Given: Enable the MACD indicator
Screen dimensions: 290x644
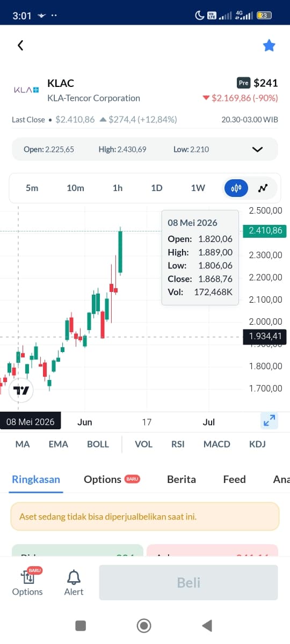Looking at the screenshot, I should point(217,444).
